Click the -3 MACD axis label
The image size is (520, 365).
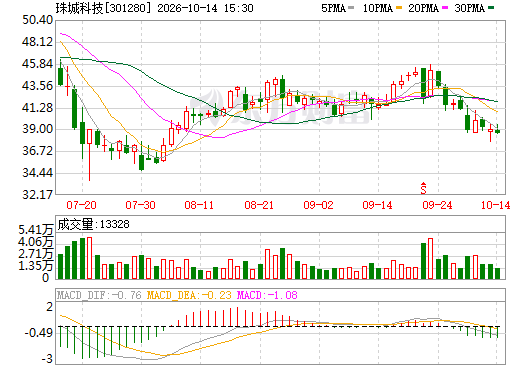(x=47, y=359)
